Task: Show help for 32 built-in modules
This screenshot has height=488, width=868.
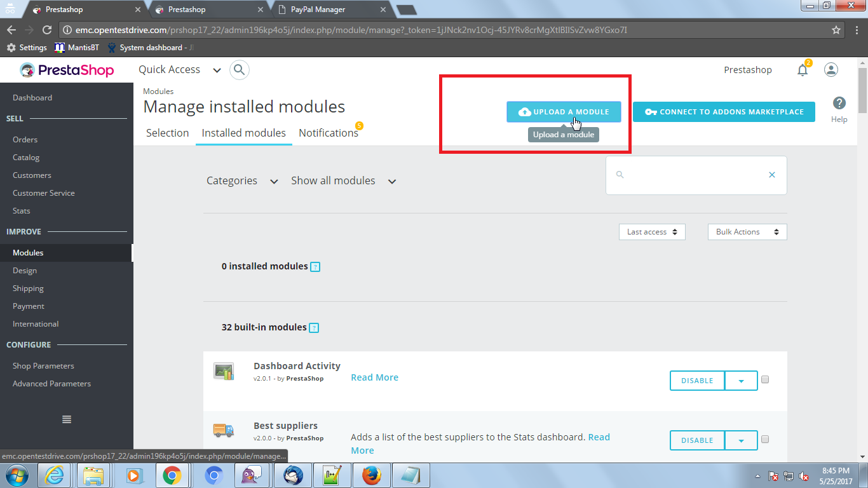Action: click(x=314, y=328)
